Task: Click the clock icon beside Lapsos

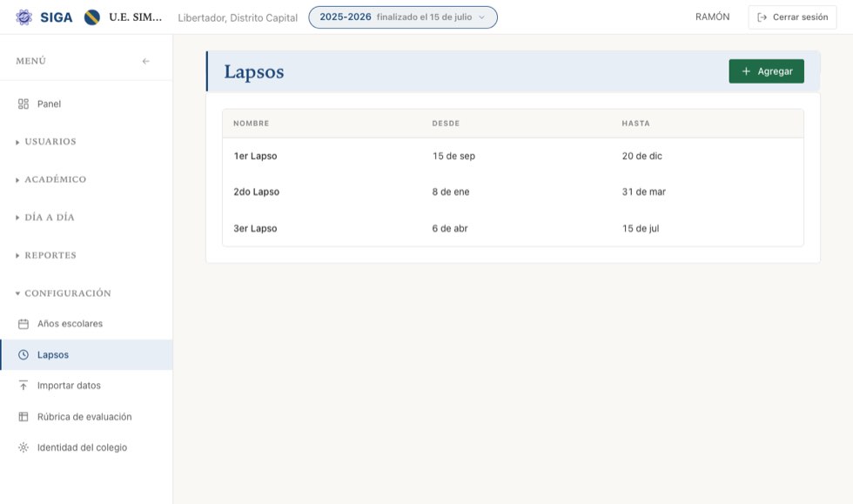Action: pyautogui.click(x=24, y=355)
